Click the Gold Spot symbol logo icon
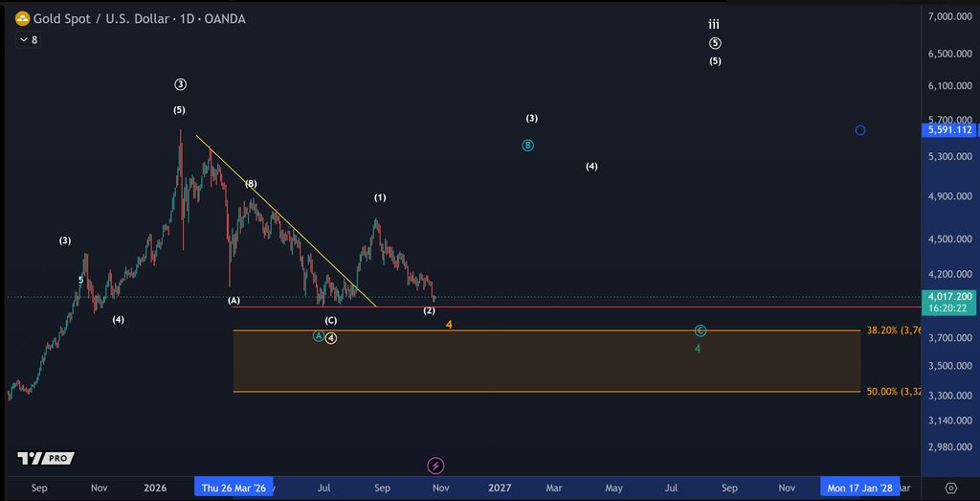980x501 pixels. [23, 19]
